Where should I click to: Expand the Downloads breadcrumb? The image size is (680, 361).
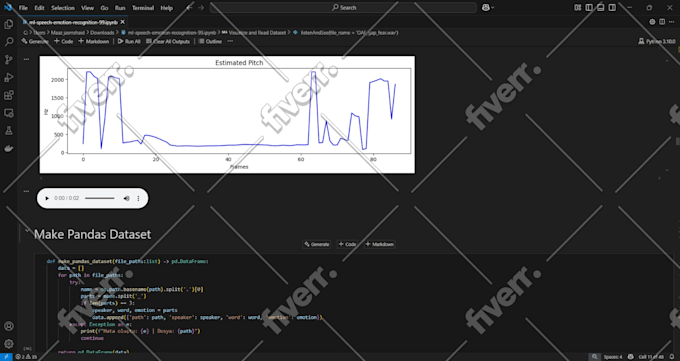tap(102, 33)
